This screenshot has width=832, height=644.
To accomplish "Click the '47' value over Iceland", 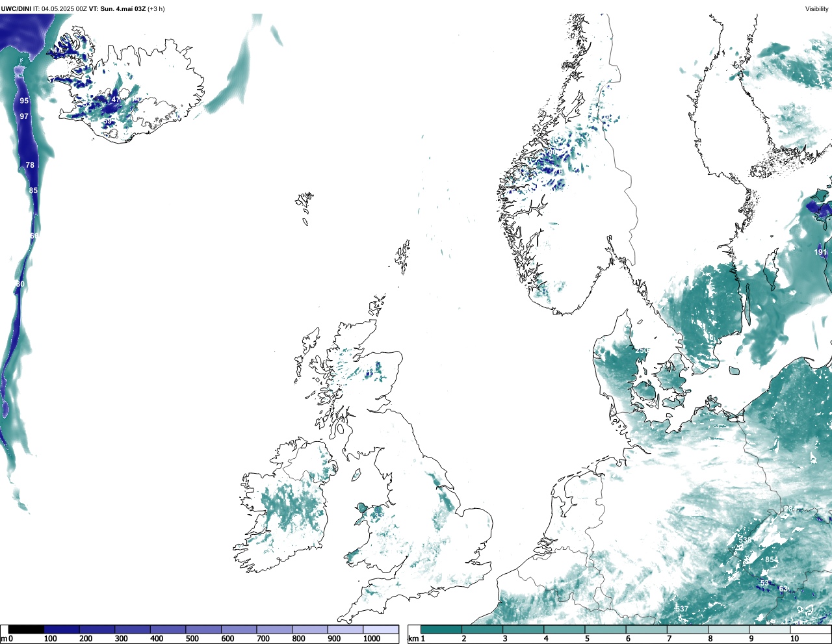I will 116,99.
